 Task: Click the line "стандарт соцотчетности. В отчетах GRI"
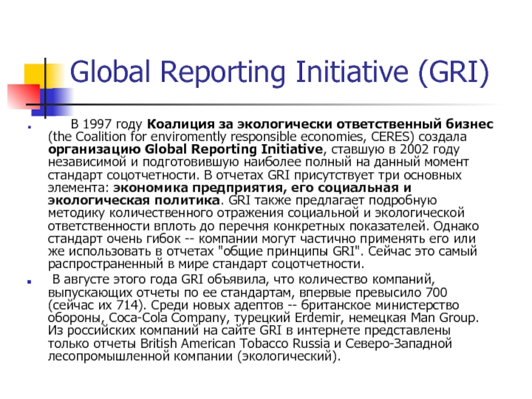(169, 176)
